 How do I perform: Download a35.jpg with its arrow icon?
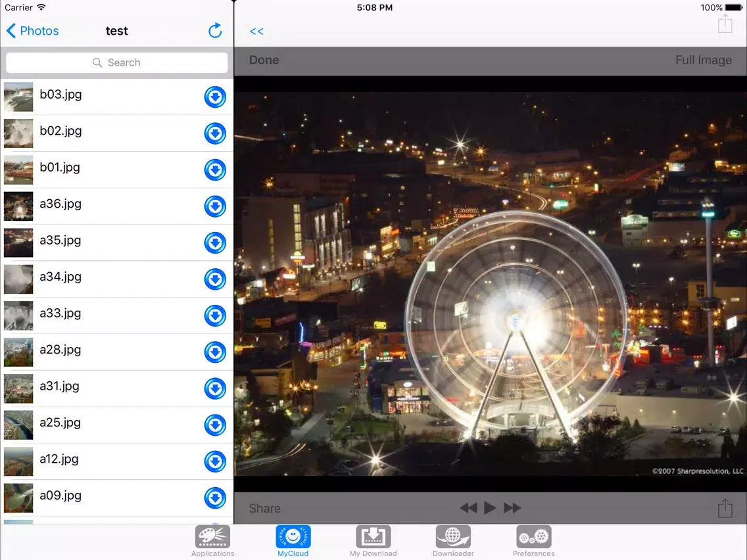click(215, 243)
